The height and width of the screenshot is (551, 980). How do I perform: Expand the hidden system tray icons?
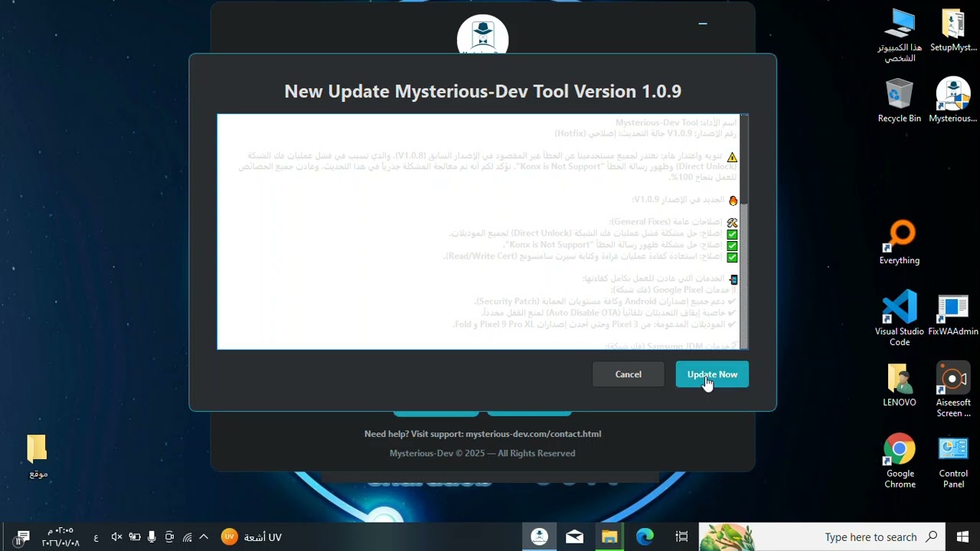(204, 537)
